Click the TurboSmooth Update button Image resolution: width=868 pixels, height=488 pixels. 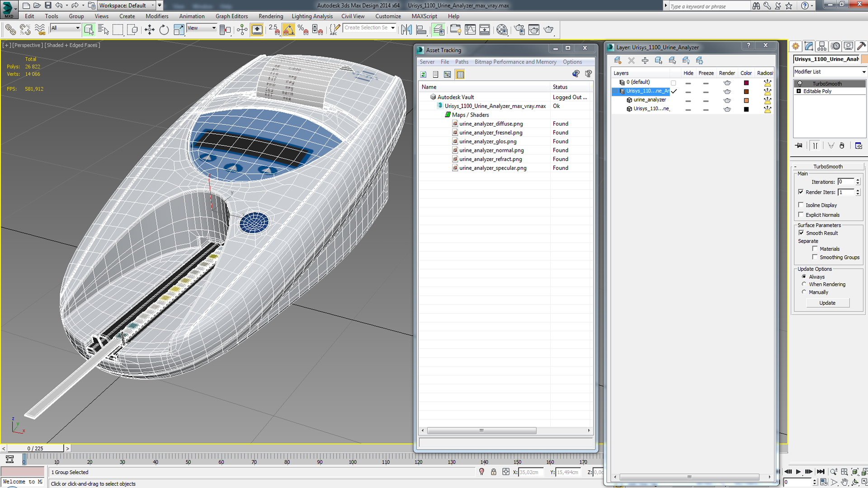pyautogui.click(x=827, y=303)
